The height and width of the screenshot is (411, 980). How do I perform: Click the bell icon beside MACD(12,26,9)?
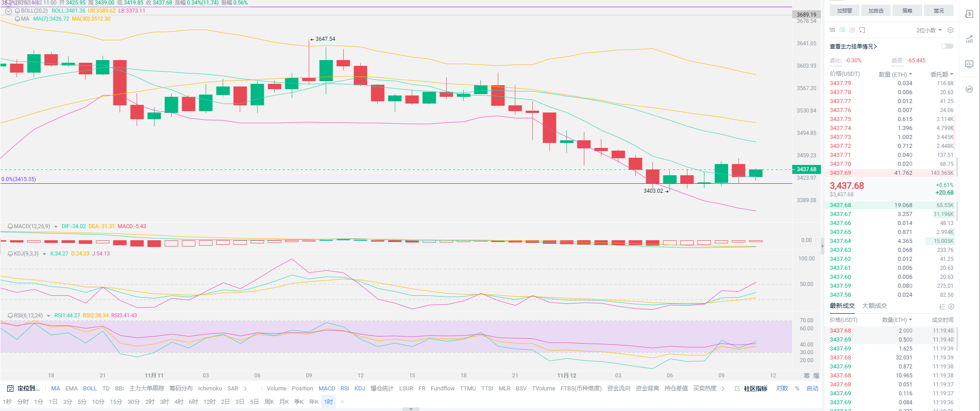click(10, 226)
